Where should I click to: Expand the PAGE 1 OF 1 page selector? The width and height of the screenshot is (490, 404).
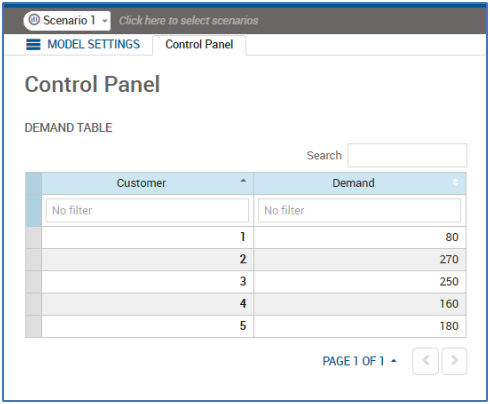(359, 361)
